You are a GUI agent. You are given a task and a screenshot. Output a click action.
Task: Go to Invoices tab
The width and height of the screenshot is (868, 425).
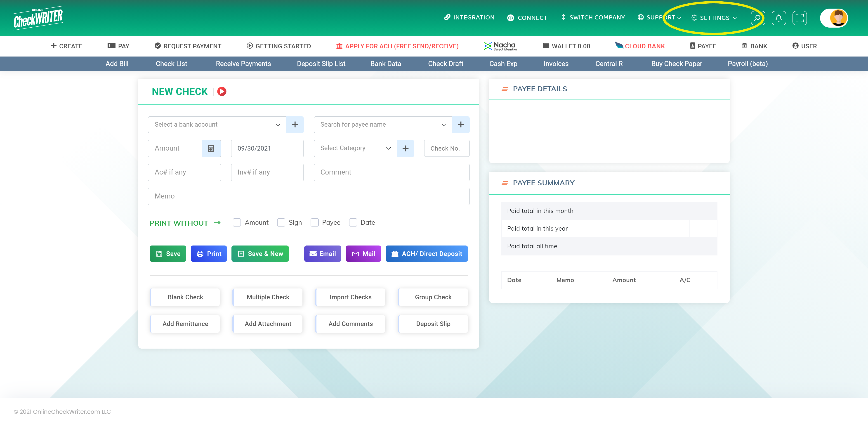coord(556,64)
